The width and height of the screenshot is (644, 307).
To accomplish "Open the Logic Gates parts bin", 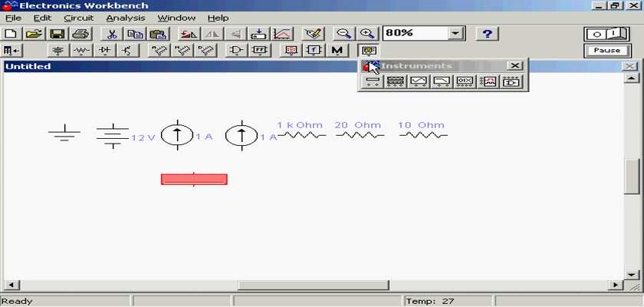I will click(x=236, y=51).
